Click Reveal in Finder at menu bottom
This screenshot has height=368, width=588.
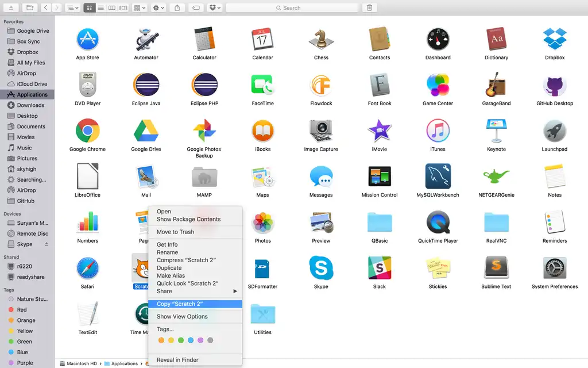177,359
